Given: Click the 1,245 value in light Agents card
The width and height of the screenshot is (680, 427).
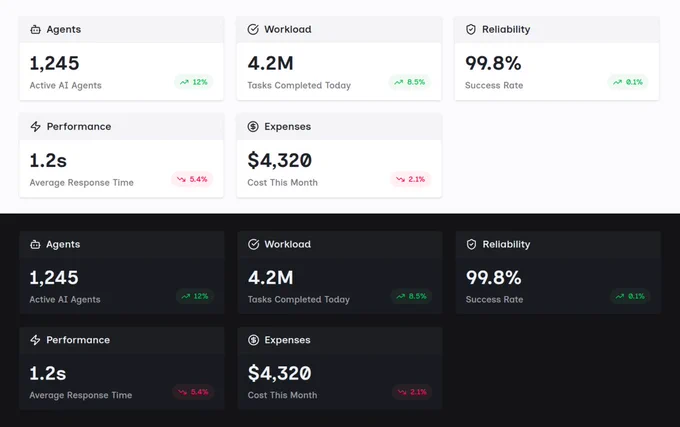Looking at the screenshot, I should click(x=54, y=63).
